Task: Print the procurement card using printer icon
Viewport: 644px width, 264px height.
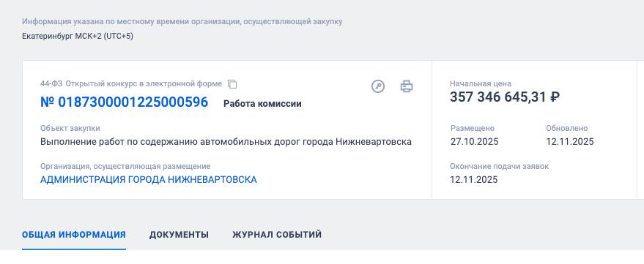Action: (x=407, y=86)
